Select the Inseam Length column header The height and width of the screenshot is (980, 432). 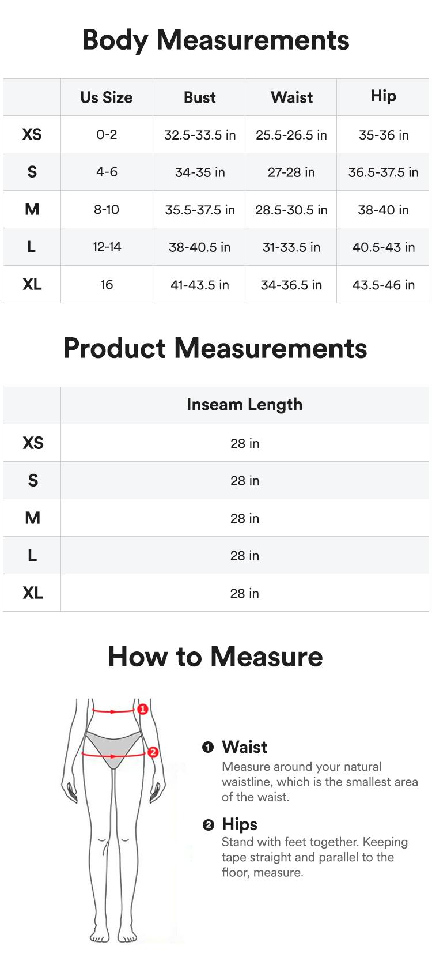click(x=244, y=405)
